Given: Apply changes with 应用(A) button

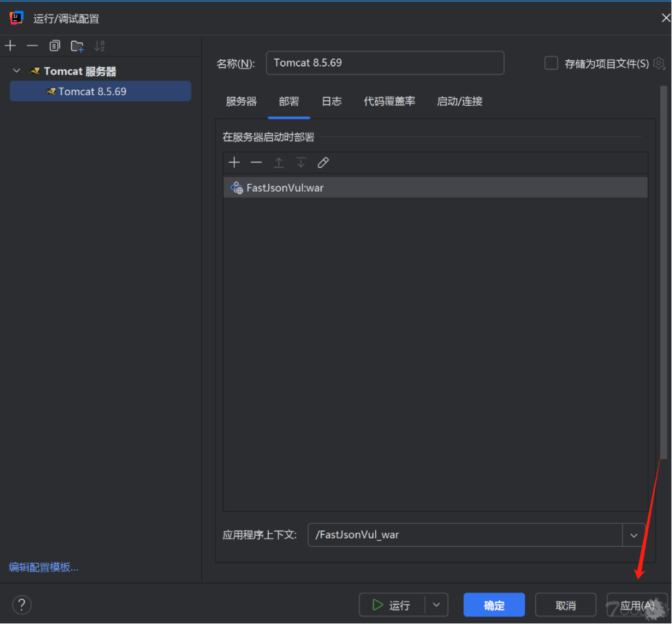Looking at the screenshot, I should [637, 605].
